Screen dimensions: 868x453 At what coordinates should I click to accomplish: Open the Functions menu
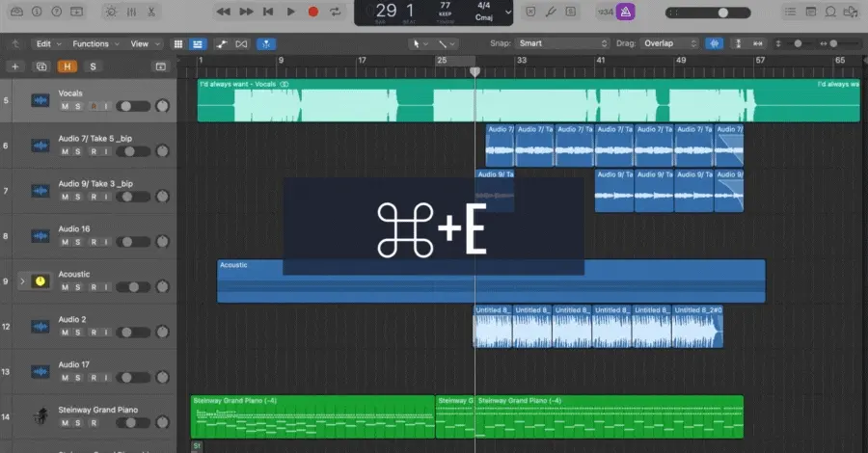95,43
